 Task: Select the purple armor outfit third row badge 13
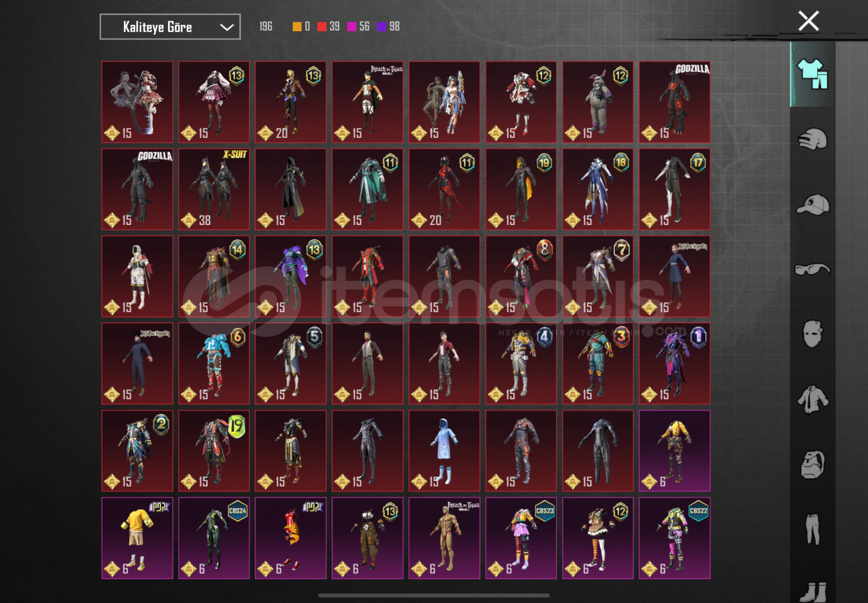[x=291, y=276]
